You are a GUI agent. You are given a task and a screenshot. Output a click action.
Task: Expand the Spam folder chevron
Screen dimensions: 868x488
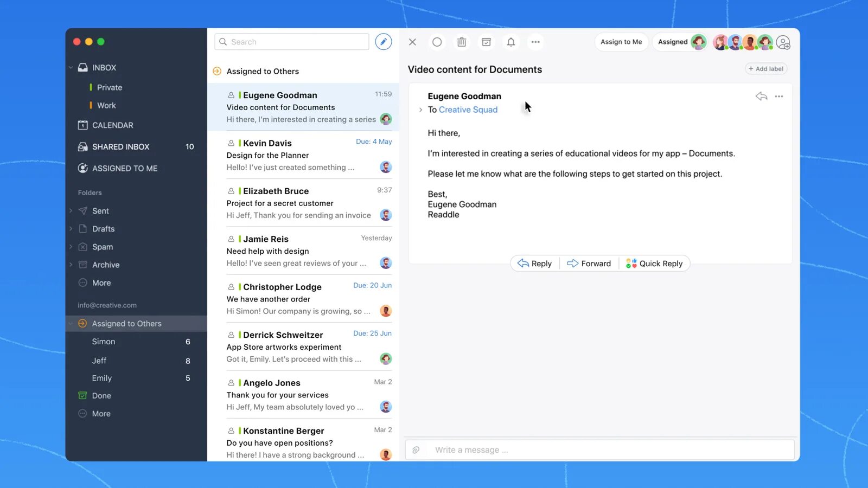point(71,247)
